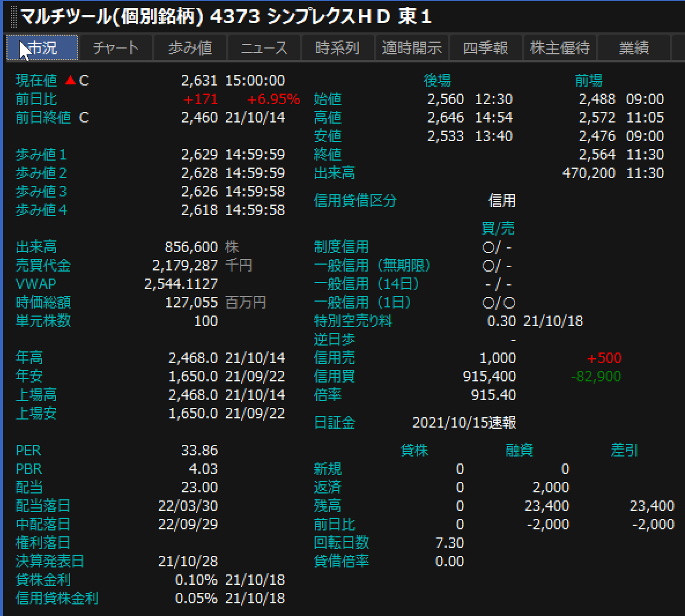Click the 決算発表日 date 21/10/28
The width and height of the screenshot is (685, 616).
point(187,561)
